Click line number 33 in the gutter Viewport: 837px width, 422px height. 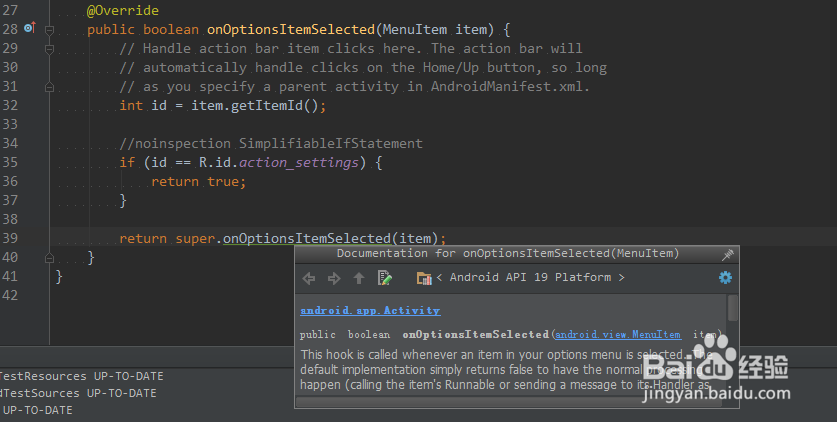[10, 125]
